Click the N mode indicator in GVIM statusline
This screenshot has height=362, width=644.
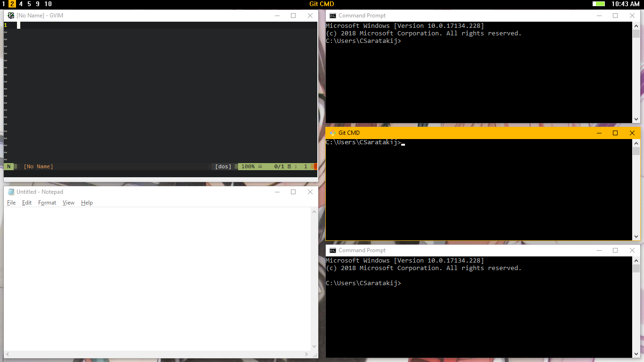(x=8, y=166)
